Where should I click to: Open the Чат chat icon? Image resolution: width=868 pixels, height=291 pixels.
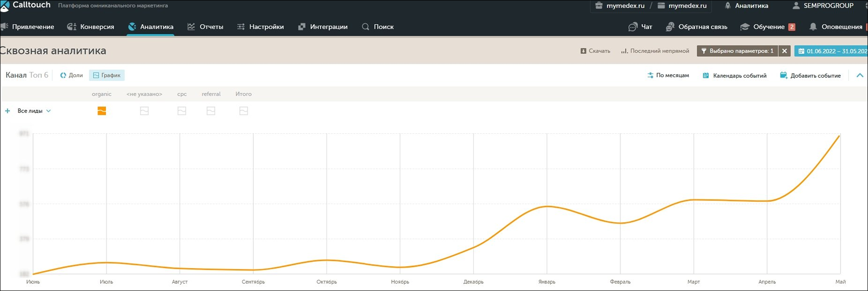click(x=632, y=27)
